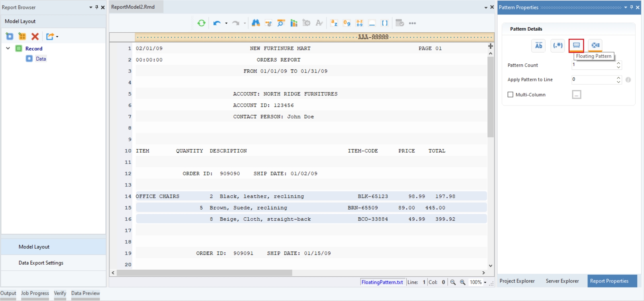The image size is (644, 301).
Task: Click the red X delete icon
Action: coord(35,36)
